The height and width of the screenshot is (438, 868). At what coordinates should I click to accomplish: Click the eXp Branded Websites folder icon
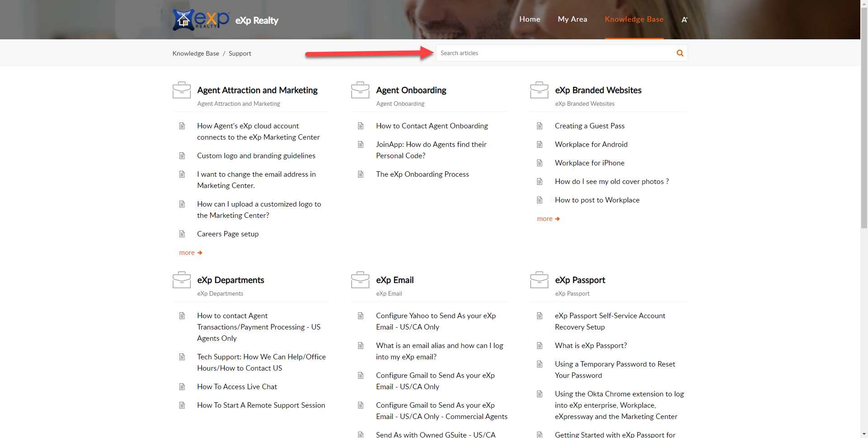coord(539,90)
